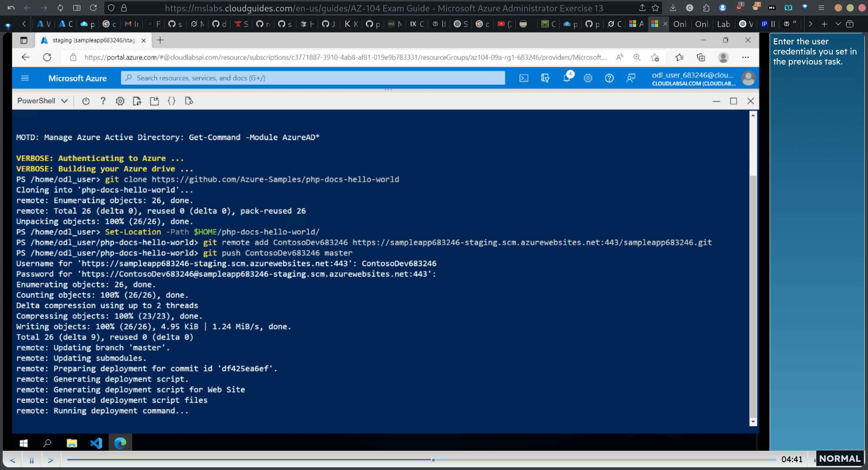Click outer browser shield tracking icon

click(x=111, y=8)
